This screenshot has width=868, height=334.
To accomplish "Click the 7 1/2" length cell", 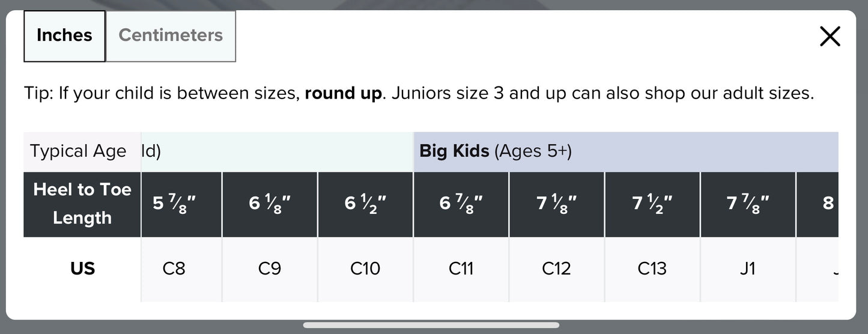I will coord(652,204).
